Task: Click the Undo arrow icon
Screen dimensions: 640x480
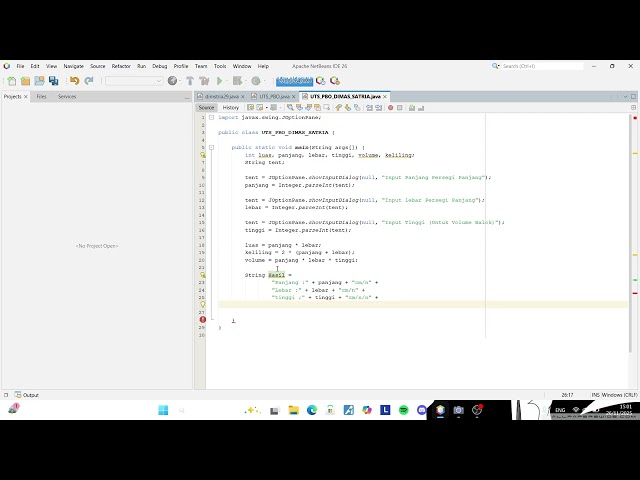Action: point(74,81)
